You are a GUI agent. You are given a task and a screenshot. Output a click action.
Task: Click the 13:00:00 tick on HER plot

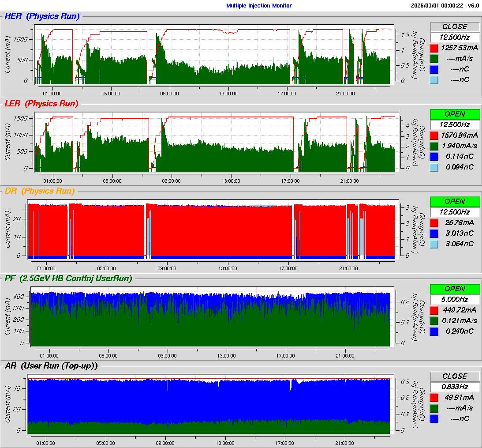228,94
